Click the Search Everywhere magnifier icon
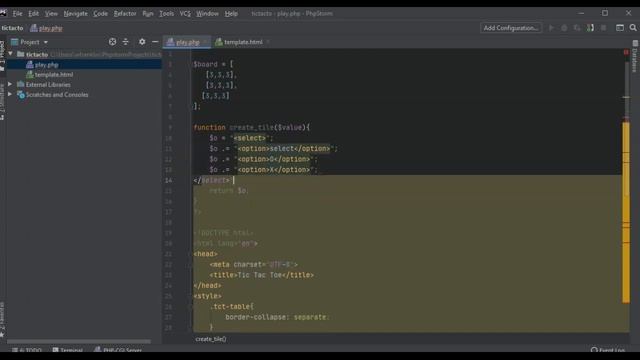640x360 pixels. (x=633, y=28)
